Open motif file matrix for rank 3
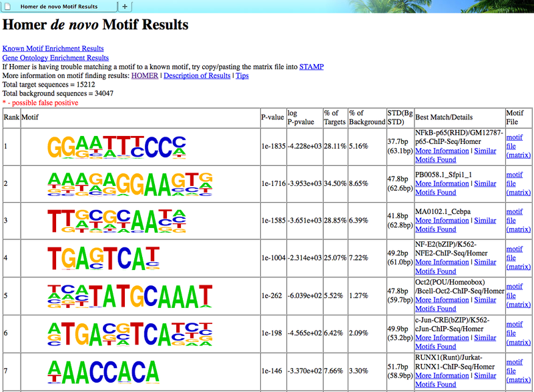 pyautogui.click(x=519, y=221)
